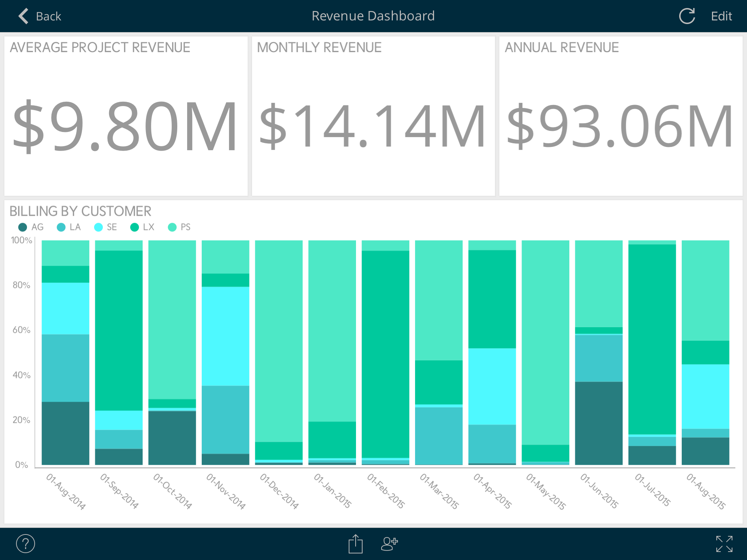Select the dark AG segment in 01-Oct-2014 bar

(x=172, y=438)
